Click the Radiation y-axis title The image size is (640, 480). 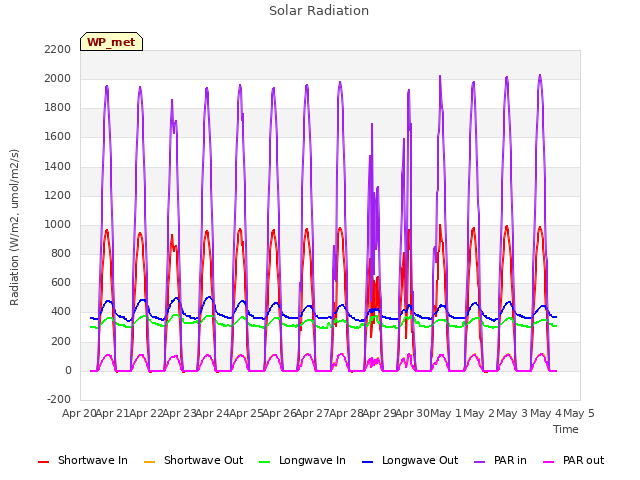[x=14, y=227]
